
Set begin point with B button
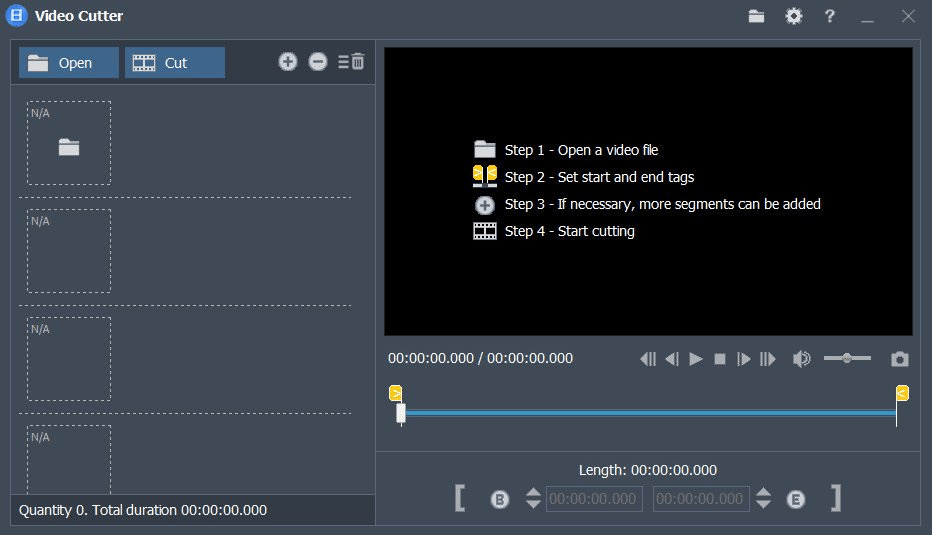pos(500,499)
